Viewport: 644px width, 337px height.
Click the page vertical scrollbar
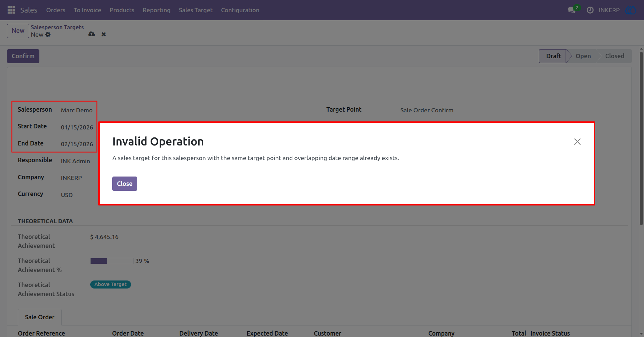point(641,138)
